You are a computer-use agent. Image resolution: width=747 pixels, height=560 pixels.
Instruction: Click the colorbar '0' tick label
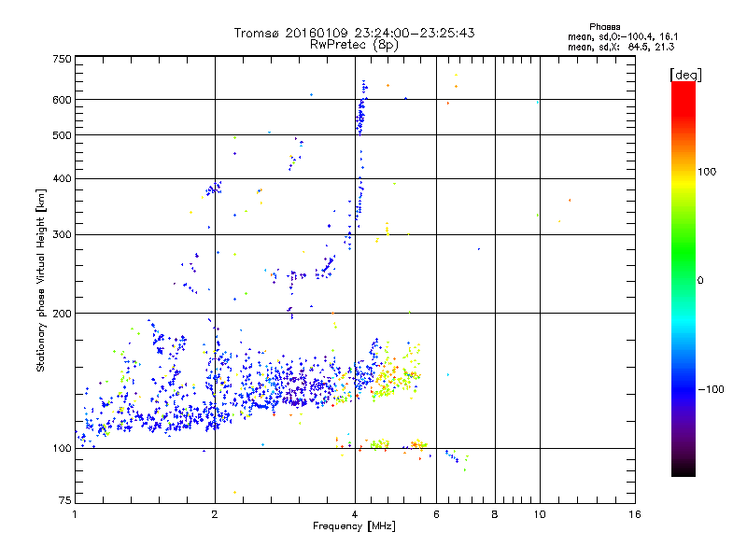pos(700,281)
